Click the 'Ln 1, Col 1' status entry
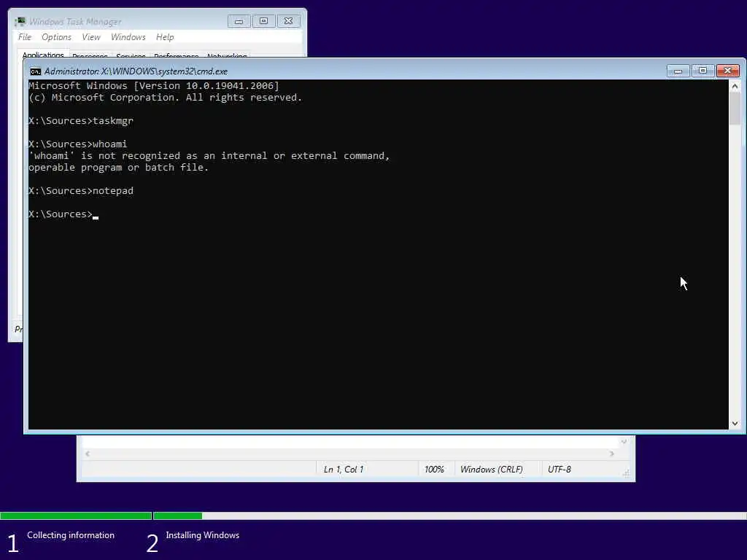The height and width of the screenshot is (560, 747). tap(344, 470)
